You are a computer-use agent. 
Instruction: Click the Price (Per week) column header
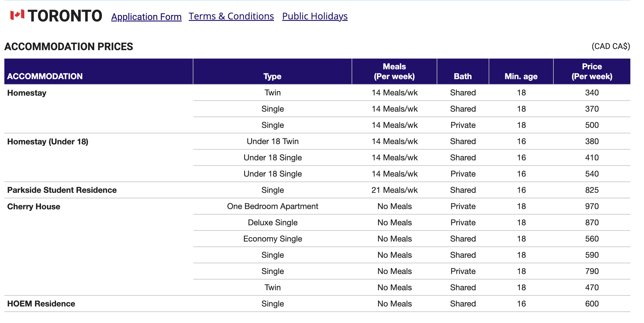(592, 71)
